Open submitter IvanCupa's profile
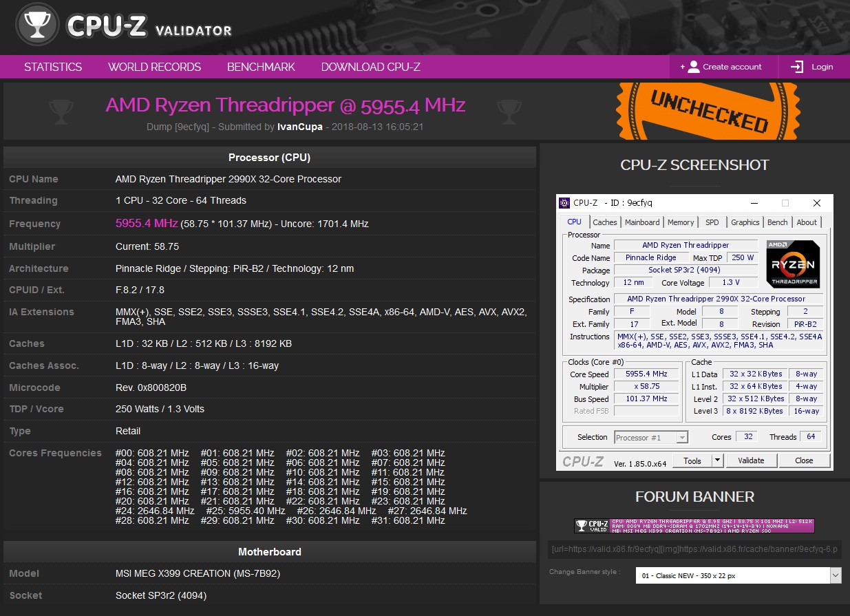This screenshot has width=850, height=616. coord(299,127)
